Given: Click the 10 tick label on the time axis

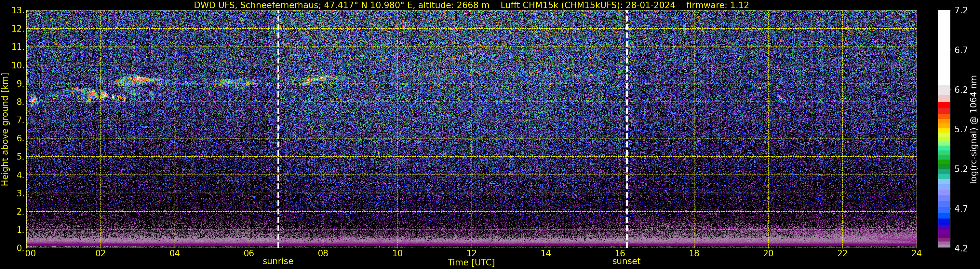Looking at the screenshot, I should (397, 254).
